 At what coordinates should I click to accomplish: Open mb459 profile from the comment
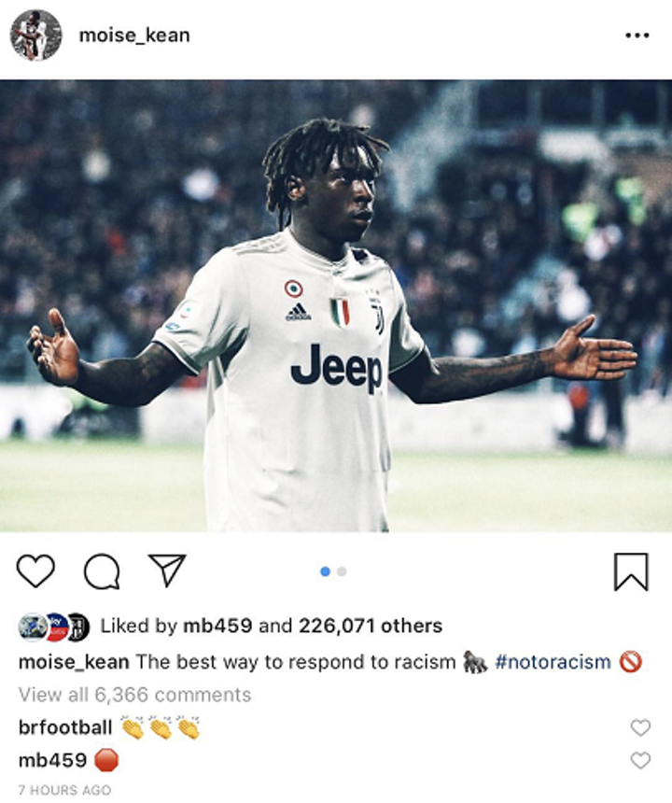click(52, 760)
